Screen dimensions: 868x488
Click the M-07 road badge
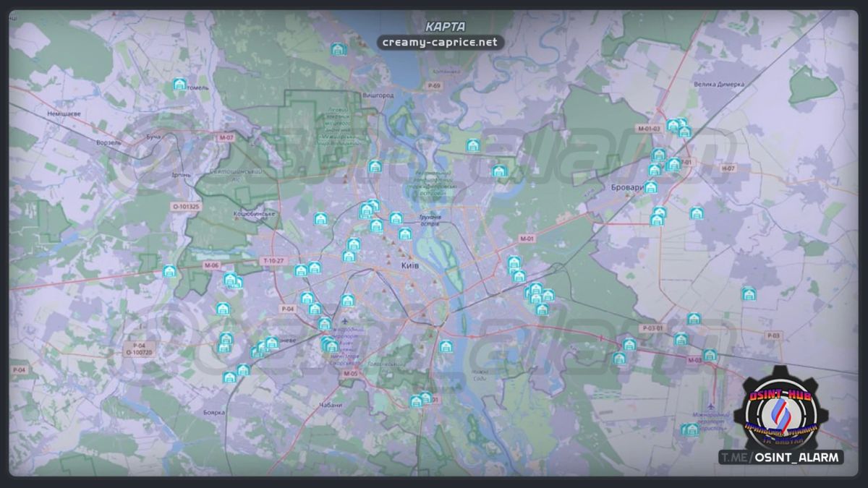click(226, 137)
